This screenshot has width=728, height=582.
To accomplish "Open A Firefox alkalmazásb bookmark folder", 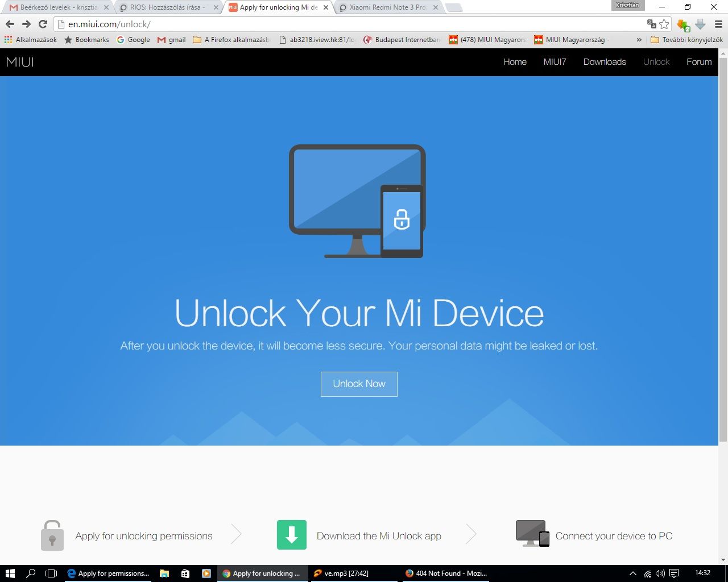I will (232, 40).
